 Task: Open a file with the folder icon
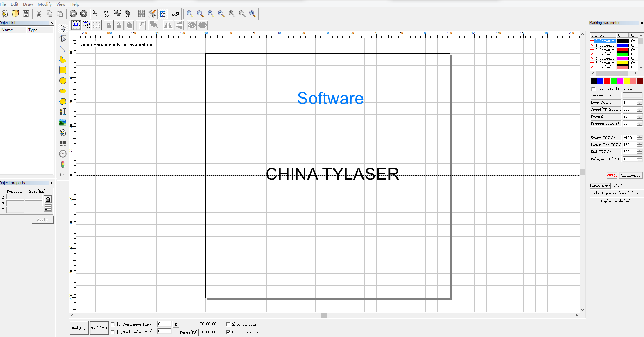[x=15, y=13]
